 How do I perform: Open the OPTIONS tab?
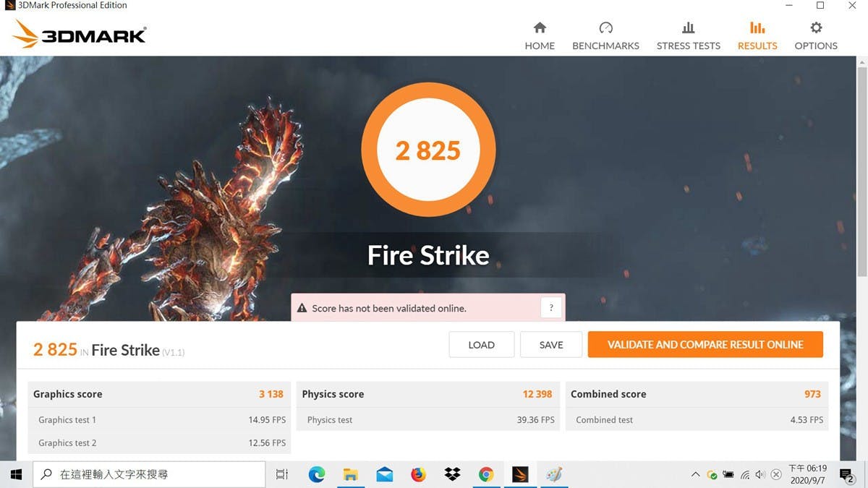point(816,36)
